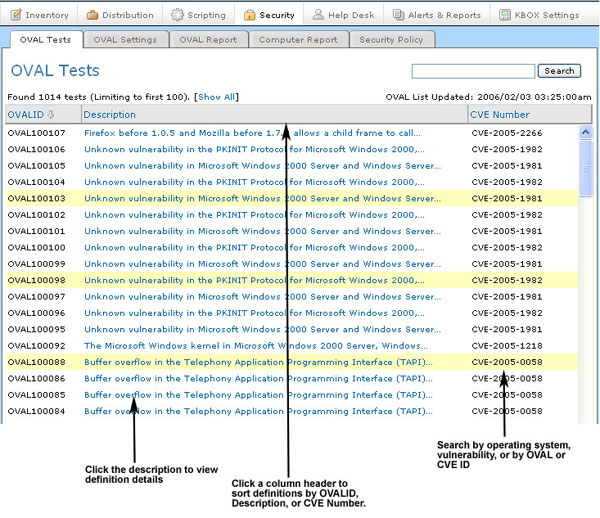Image resolution: width=600 pixels, height=518 pixels.
Task: Open the OVAL Report tab
Action: click(207, 40)
